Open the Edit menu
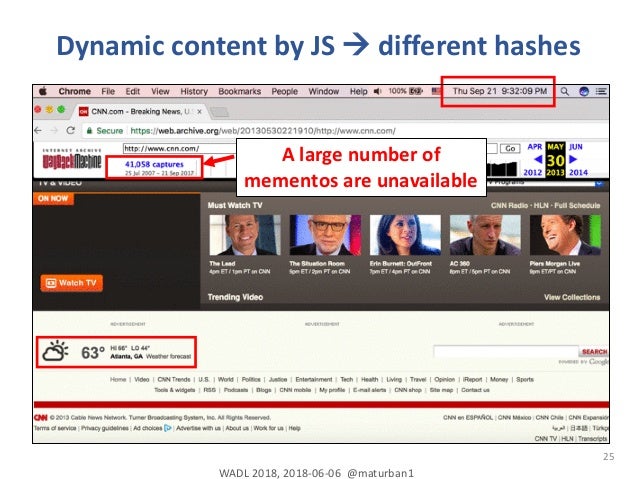 tap(133, 91)
